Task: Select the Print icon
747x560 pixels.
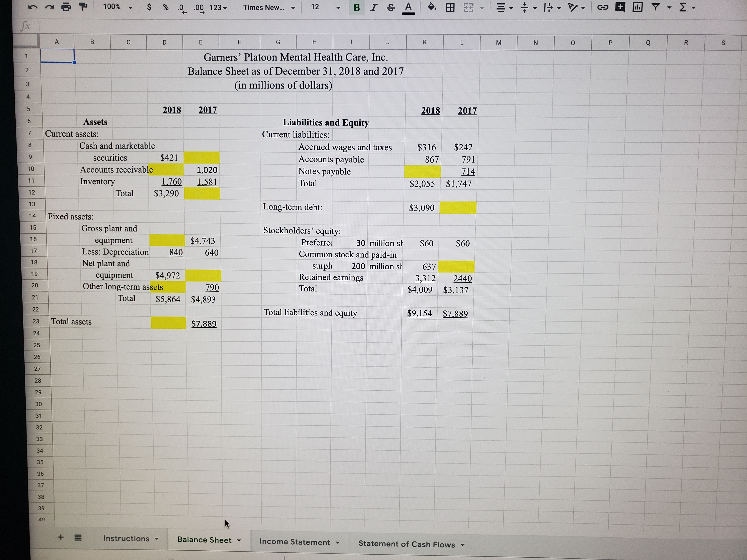Action: coord(66,7)
